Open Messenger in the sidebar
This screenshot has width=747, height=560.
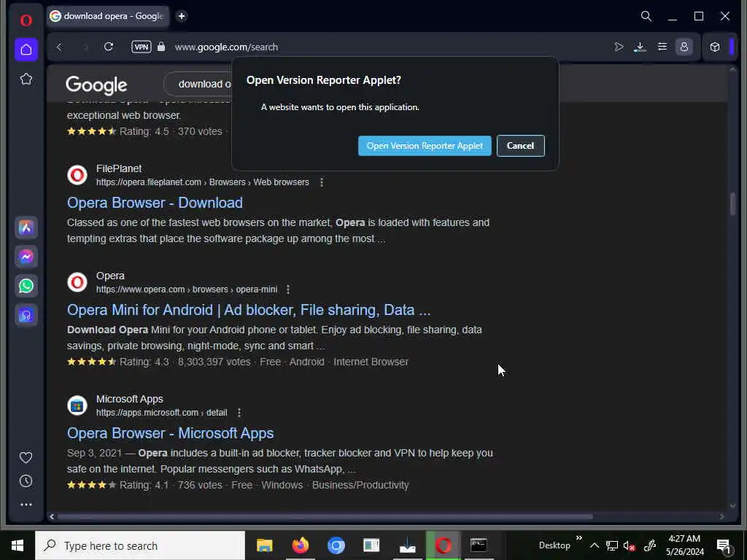coord(26,257)
